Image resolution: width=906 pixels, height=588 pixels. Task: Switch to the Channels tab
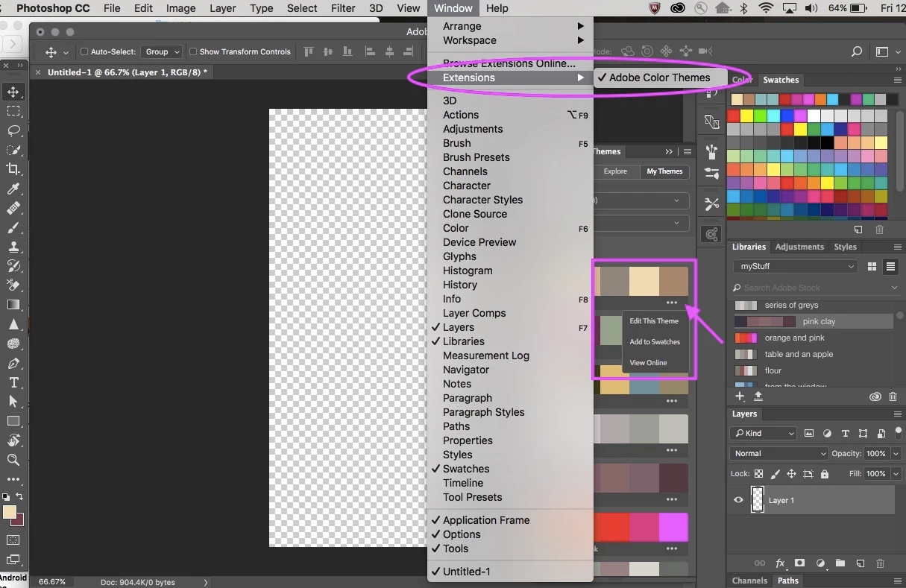(x=749, y=581)
